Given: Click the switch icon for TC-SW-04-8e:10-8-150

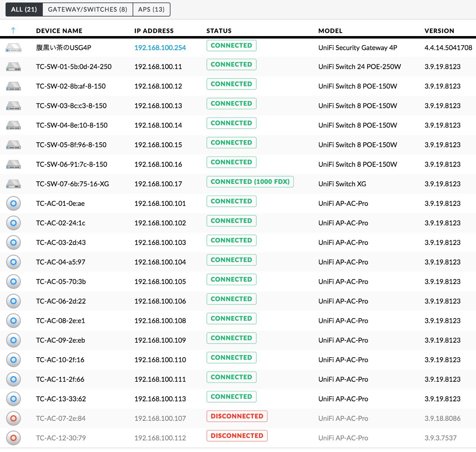Looking at the screenshot, I should click(13, 126).
